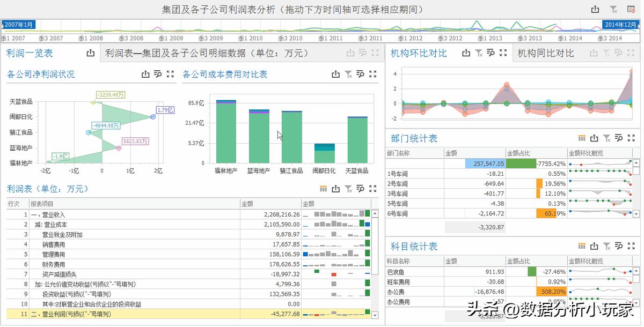Click the export icon on 利润一览表 tab
Viewport: 644px width, 327px height.
(91, 53)
